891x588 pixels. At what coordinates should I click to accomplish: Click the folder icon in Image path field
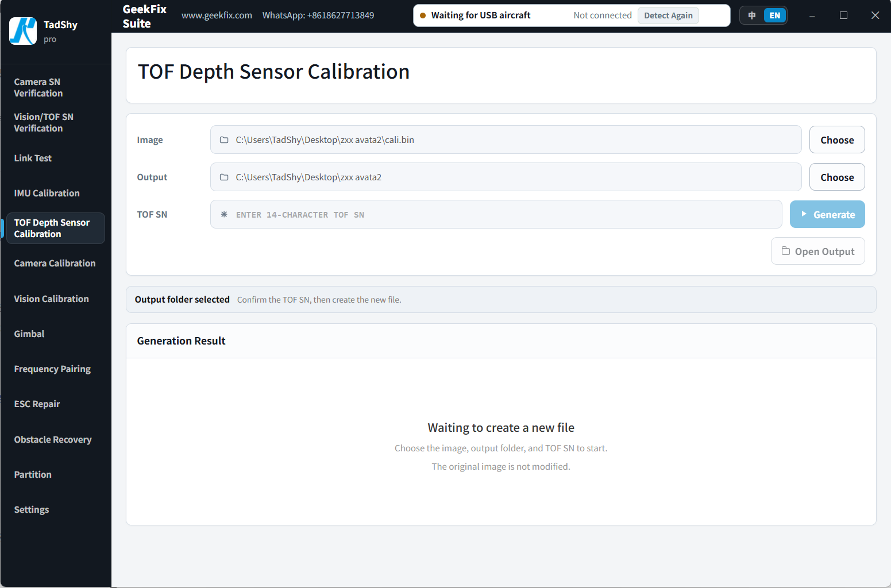click(224, 140)
